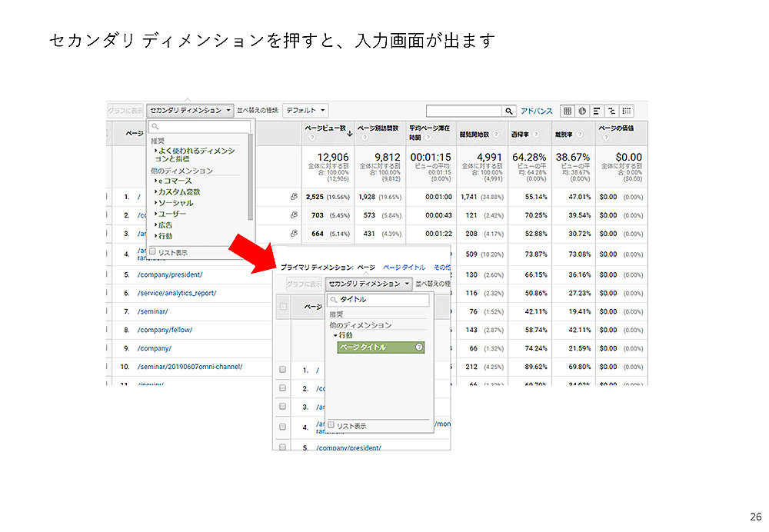Click the アドバンス advanced filter link
Image resolution: width=769 pixels, height=532 pixels.
[536, 111]
